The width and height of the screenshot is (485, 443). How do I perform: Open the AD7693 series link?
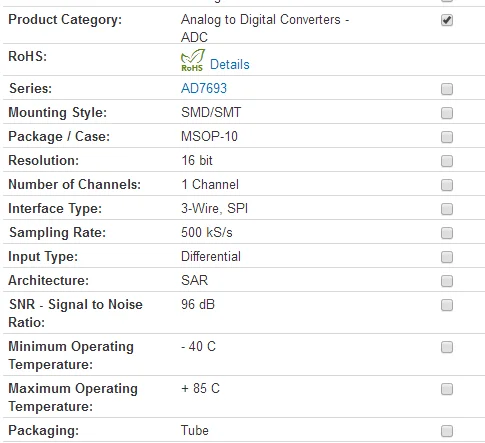(x=204, y=88)
